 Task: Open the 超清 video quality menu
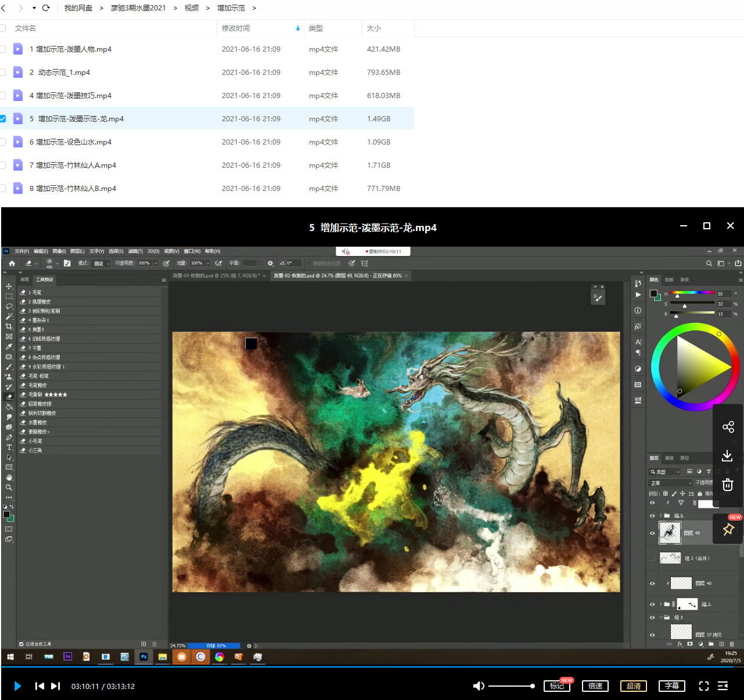point(633,686)
